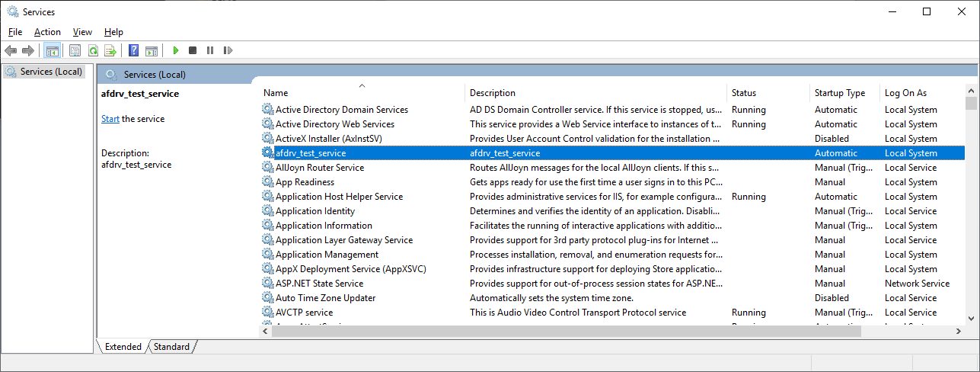The width and height of the screenshot is (980, 372).
Task: Click description 'Automatically sets the system time zone.'
Action: click(551, 298)
